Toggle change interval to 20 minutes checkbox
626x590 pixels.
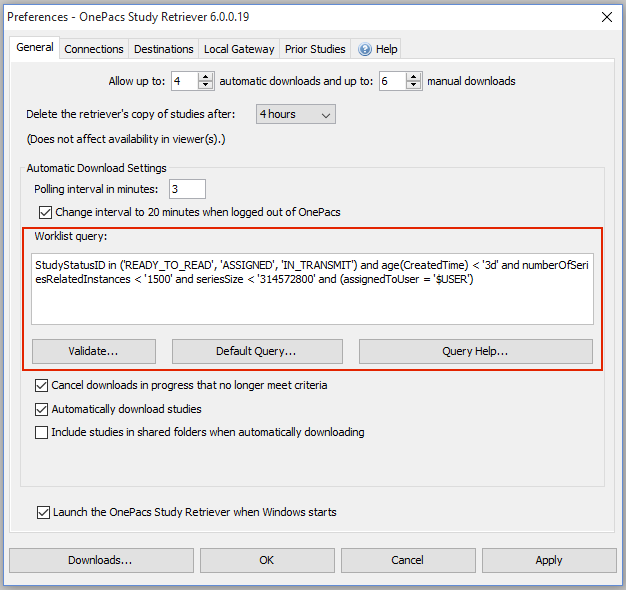point(45,212)
